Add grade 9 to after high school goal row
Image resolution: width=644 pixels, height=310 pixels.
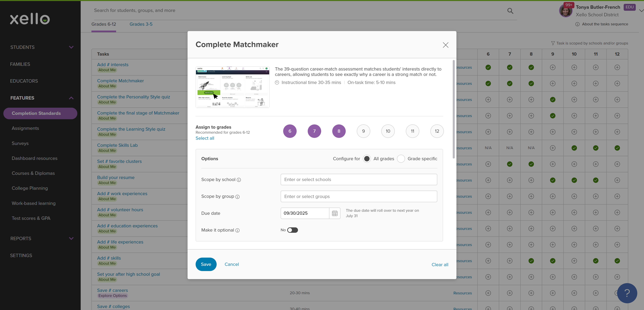pyautogui.click(x=553, y=277)
